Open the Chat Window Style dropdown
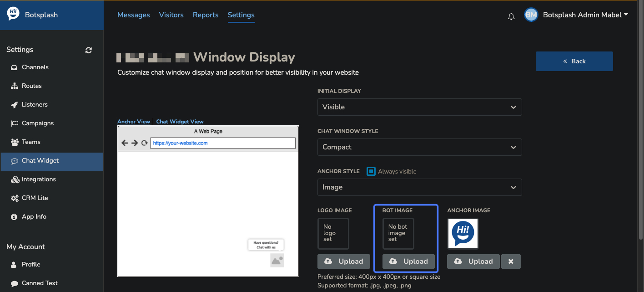The height and width of the screenshot is (292, 644). 419,147
